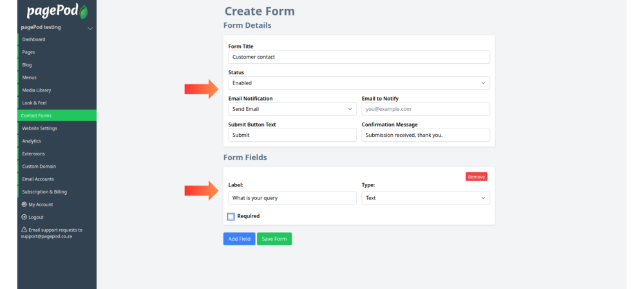Screen dimensions: 644x289
Task: Click the Confirmation Message field
Action: 426,135
